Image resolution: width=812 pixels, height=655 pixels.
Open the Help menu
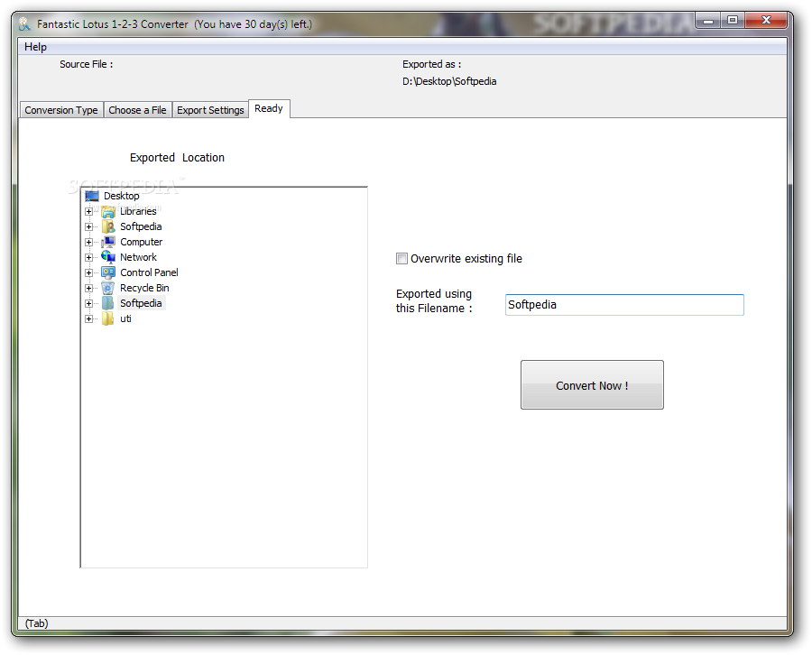pos(35,47)
